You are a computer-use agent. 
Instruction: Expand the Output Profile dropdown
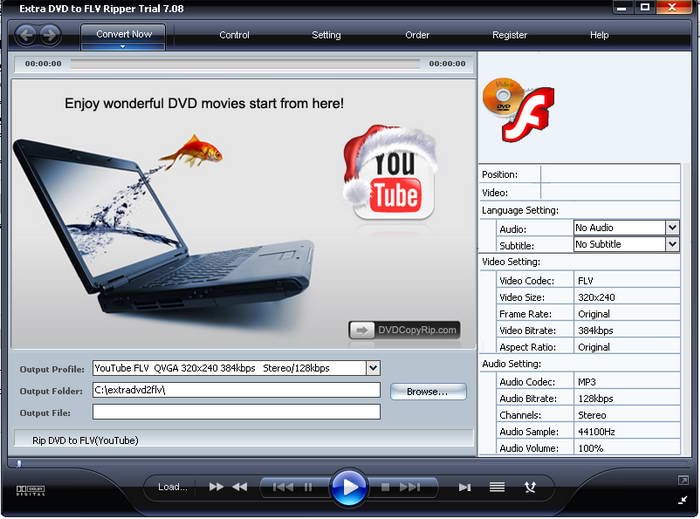tap(373, 368)
